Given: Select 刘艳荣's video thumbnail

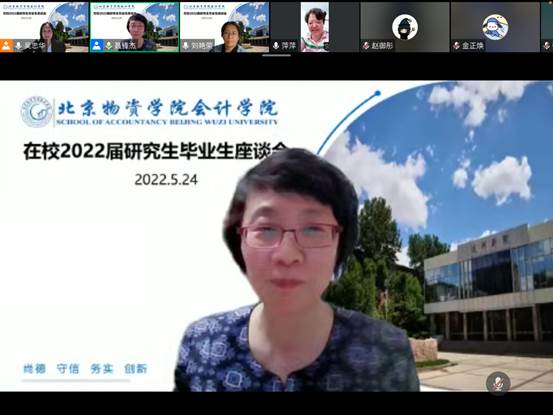Looking at the screenshot, I should (225, 27).
